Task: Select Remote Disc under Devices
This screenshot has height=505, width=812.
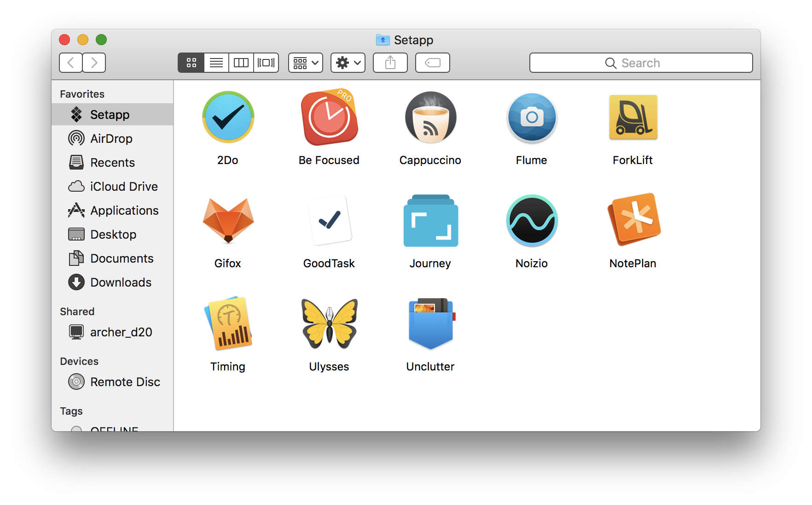Action: click(x=112, y=382)
